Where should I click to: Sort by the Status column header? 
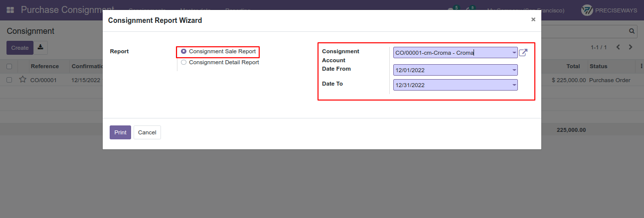tap(598, 66)
